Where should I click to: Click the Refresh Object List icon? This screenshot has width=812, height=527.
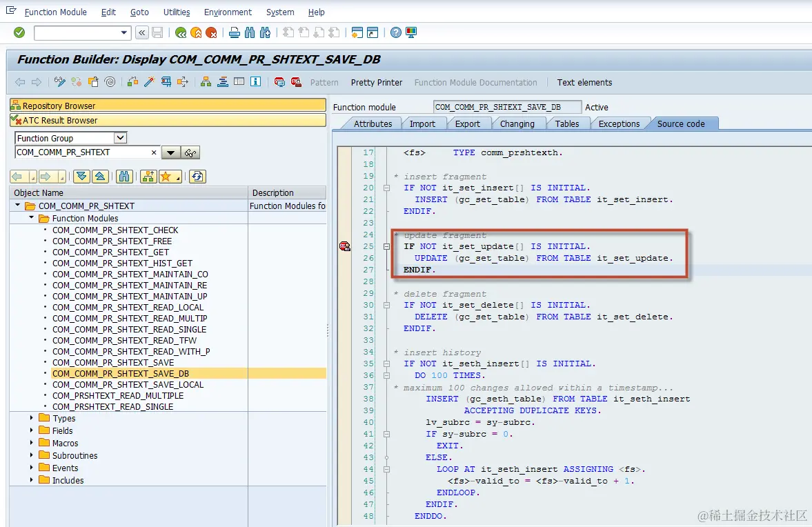(x=197, y=177)
